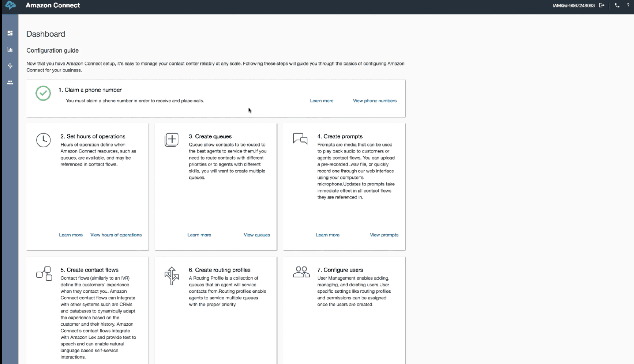Open View hours of operations link

tap(116, 235)
